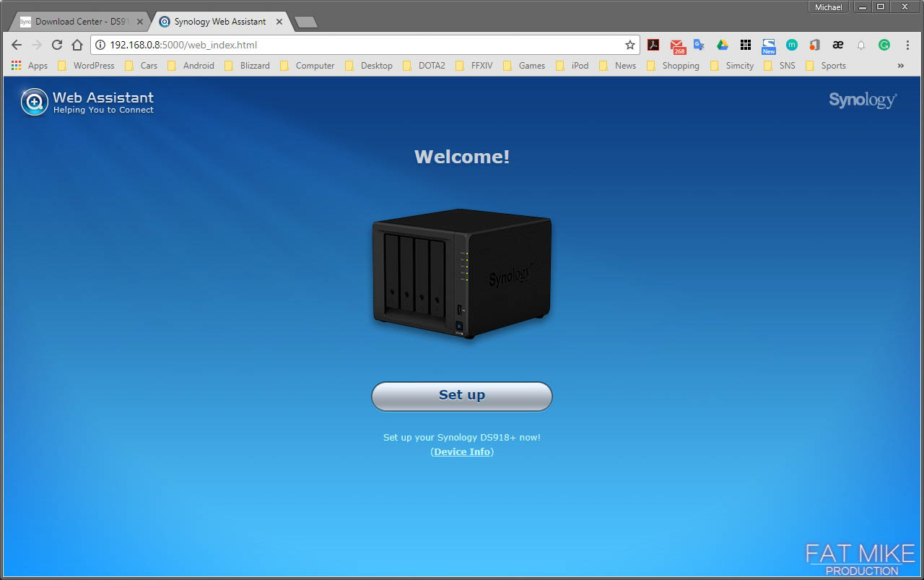Image resolution: width=924 pixels, height=580 pixels.
Task: Click the Michael profile button in the title bar
Action: tap(829, 7)
